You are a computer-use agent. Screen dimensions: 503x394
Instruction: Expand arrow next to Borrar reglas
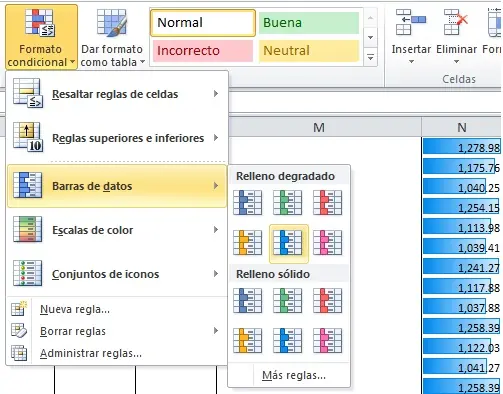216,331
